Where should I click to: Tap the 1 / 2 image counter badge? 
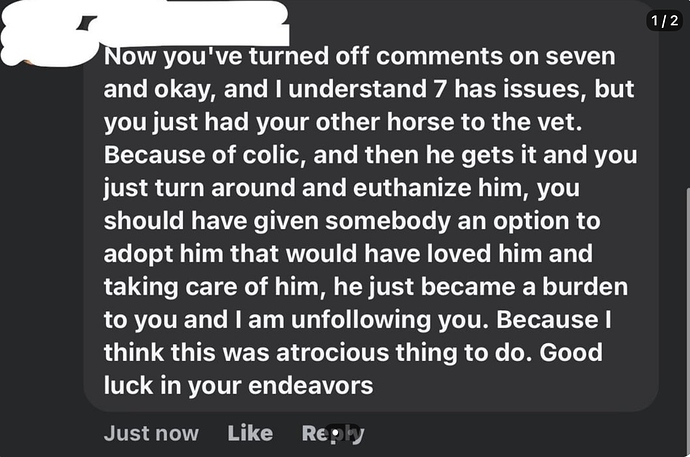664,21
